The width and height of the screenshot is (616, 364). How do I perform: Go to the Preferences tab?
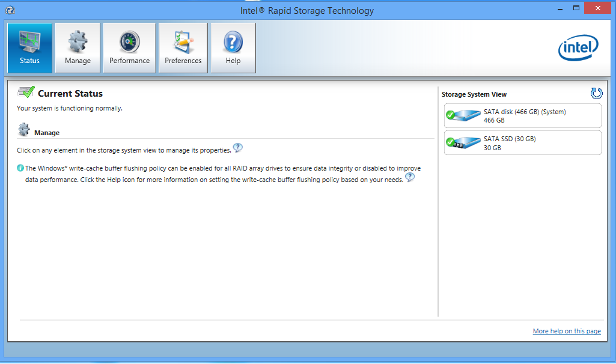click(183, 48)
